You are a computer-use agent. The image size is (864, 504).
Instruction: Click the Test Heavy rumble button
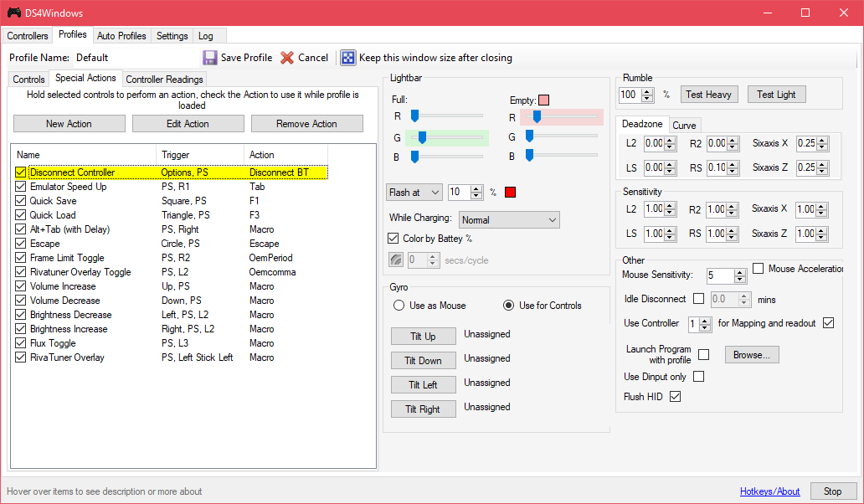pyautogui.click(x=708, y=95)
